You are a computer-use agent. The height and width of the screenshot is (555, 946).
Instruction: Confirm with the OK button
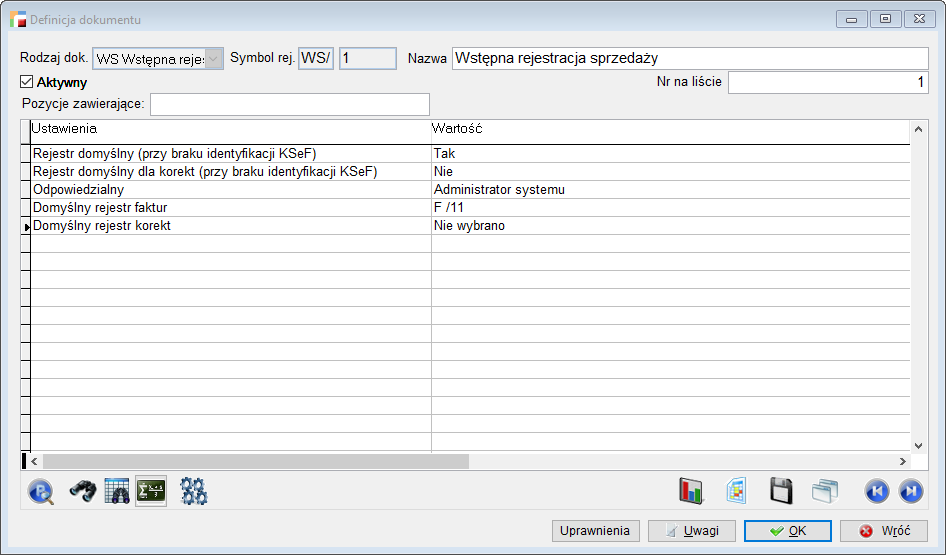[787, 531]
